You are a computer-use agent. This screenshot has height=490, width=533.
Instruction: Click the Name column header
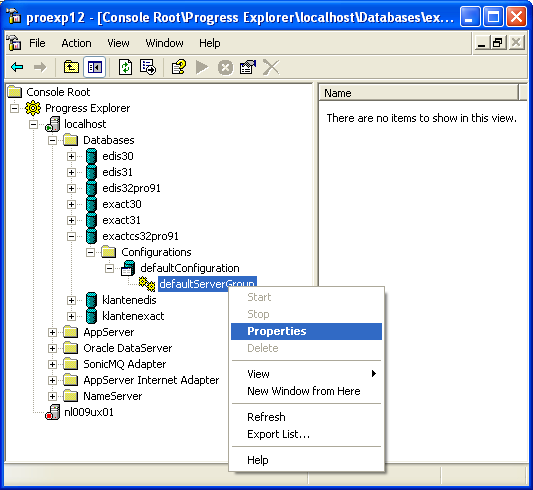click(418, 93)
